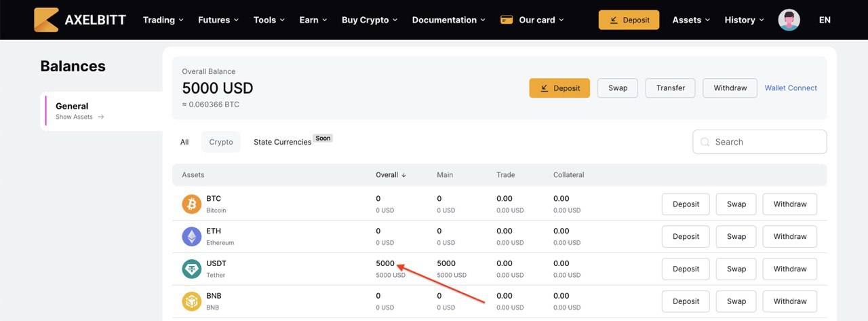
Task: Focus the Search input field
Action: [x=759, y=142]
